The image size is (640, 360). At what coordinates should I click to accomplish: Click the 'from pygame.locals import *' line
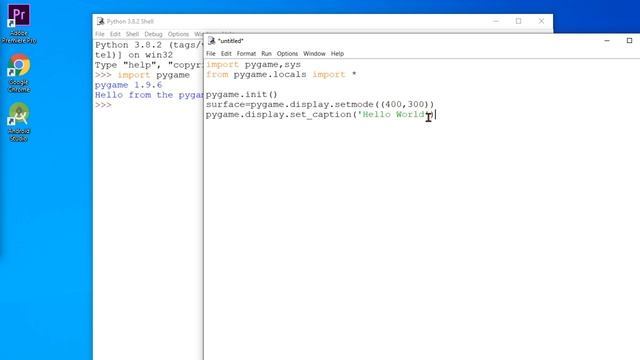coord(281,75)
